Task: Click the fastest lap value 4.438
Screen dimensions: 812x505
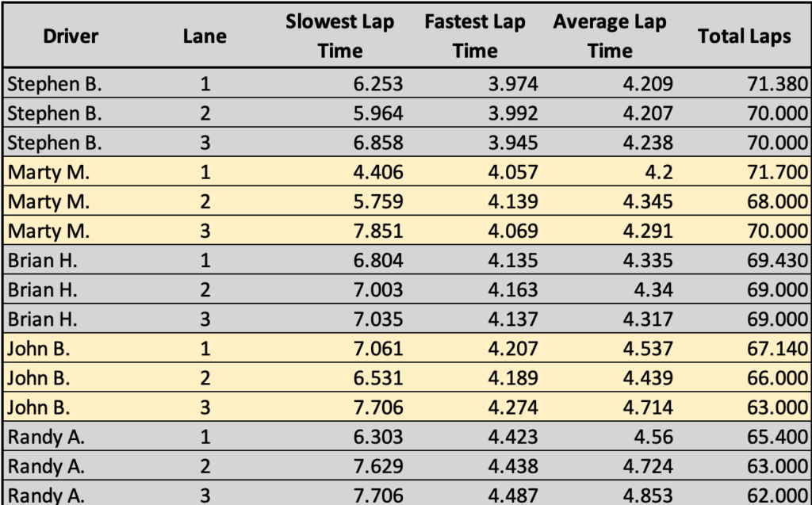Action: pos(511,466)
